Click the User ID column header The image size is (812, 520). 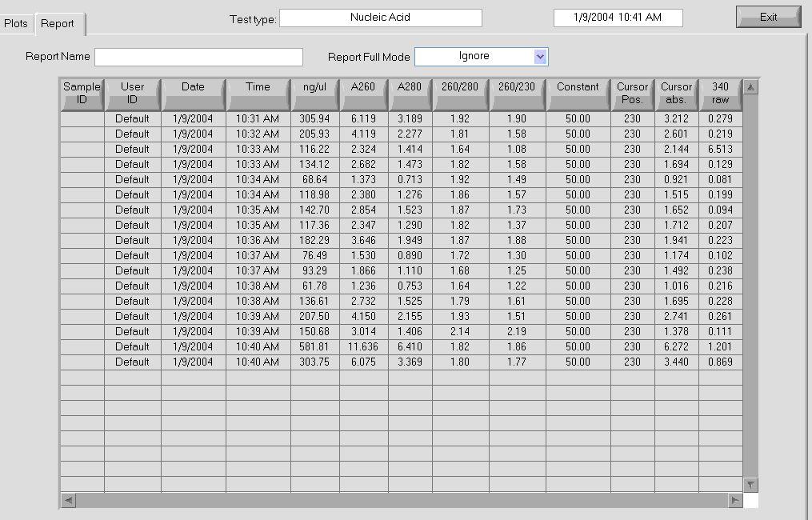click(132, 94)
